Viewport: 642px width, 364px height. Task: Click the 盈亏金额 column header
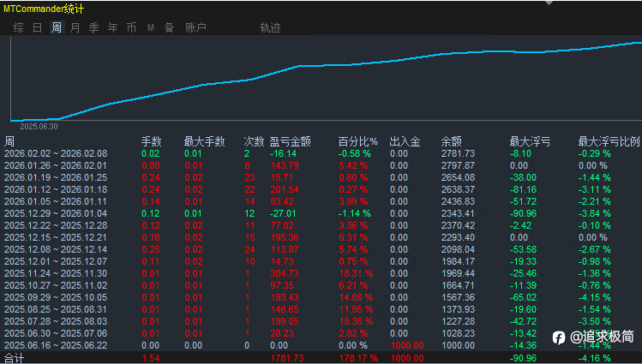[x=290, y=141]
